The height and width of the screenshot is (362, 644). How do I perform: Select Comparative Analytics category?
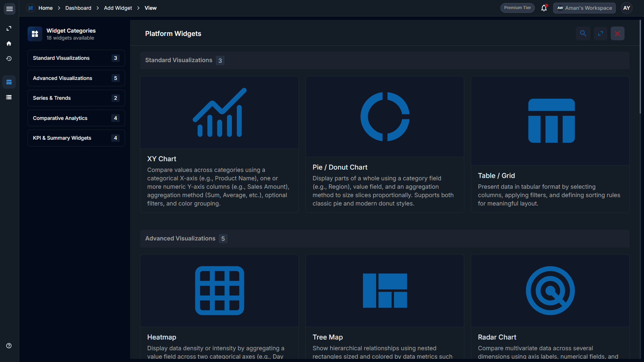(76, 118)
